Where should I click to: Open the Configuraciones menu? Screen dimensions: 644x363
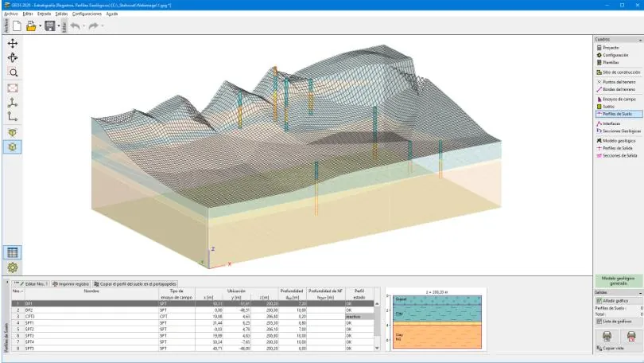[x=87, y=14]
